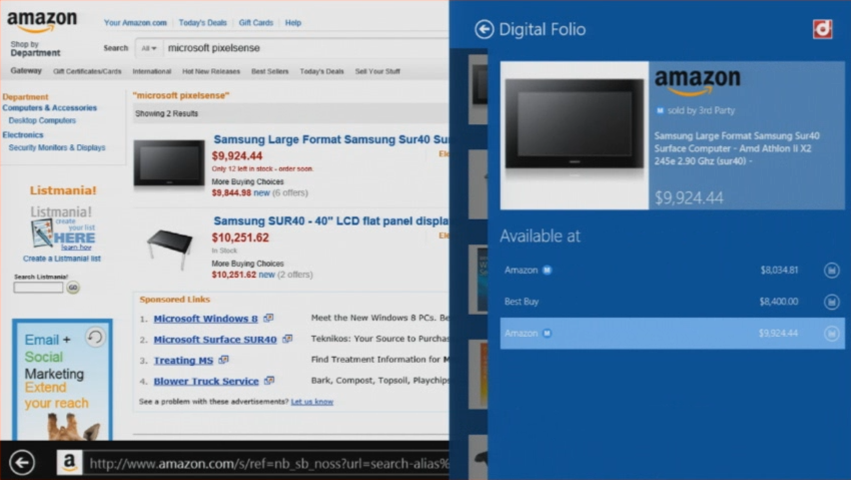The width and height of the screenshot is (851, 480).
Task: Click Create a Listmania! list link
Action: (x=62, y=258)
